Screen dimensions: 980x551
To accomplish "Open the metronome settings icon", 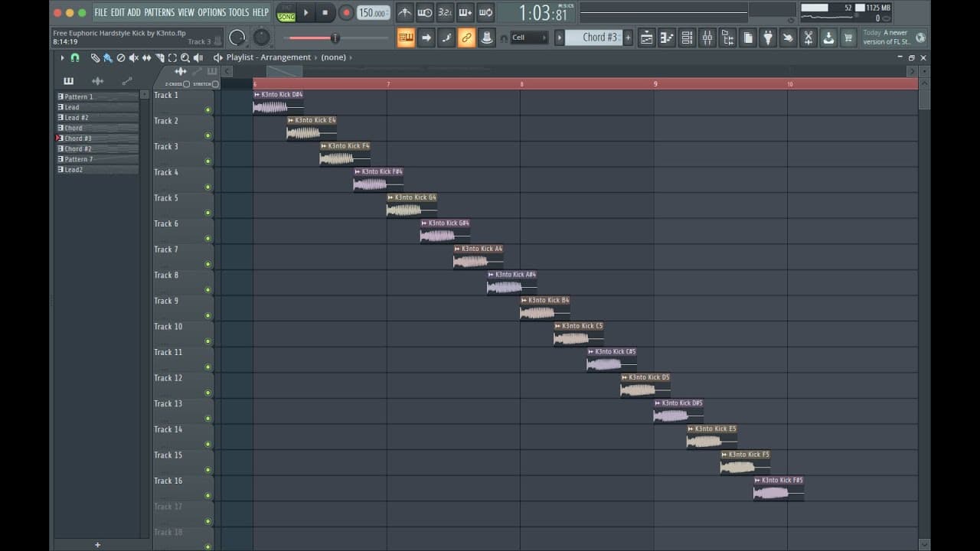I will tap(405, 12).
